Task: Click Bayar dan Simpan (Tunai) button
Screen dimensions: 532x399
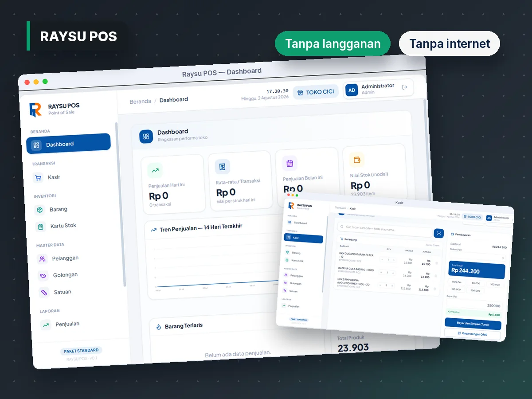Action: pos(473,324)
